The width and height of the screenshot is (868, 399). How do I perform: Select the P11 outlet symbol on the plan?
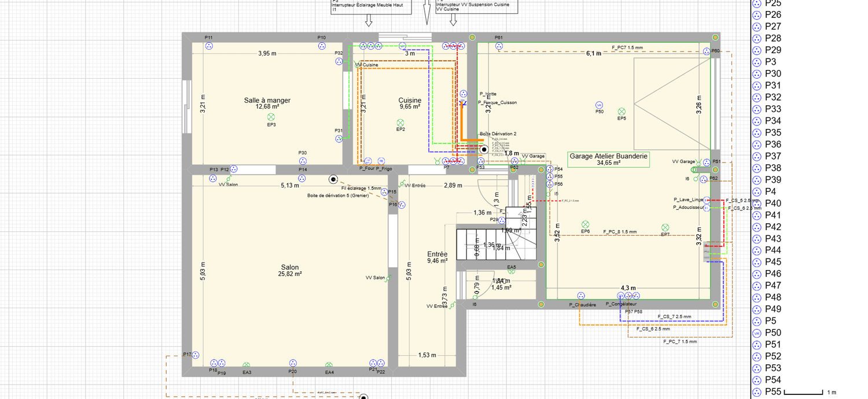click(x=209, y=46)
